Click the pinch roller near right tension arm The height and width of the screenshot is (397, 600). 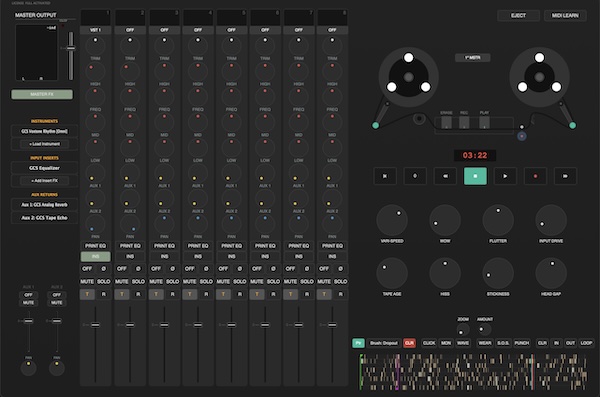click(522, 136)
